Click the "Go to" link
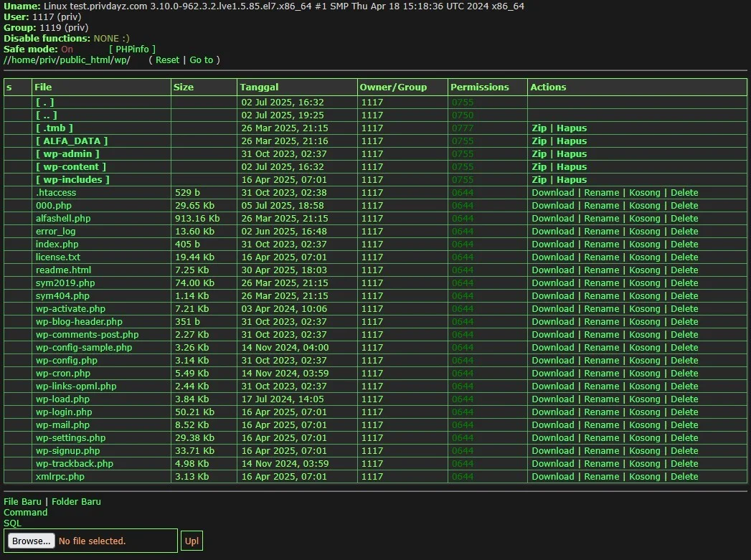751x560 pixels. tap(203, 60)
